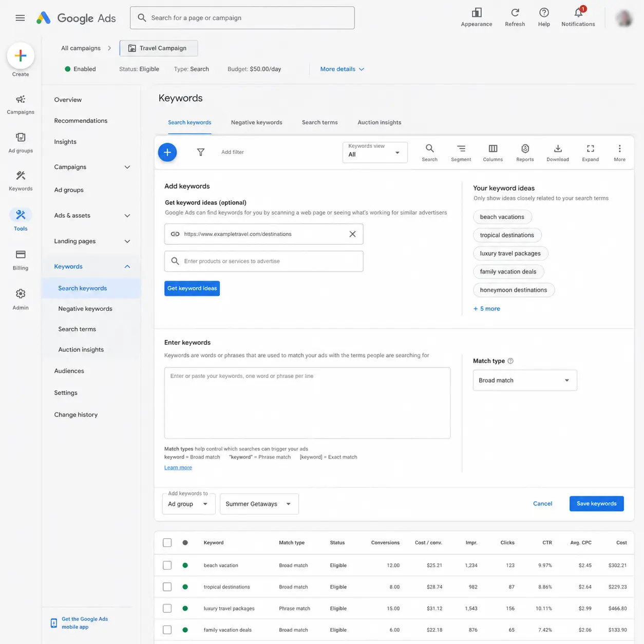Click the blue add keyword plus button

click(x=167, y=152)
